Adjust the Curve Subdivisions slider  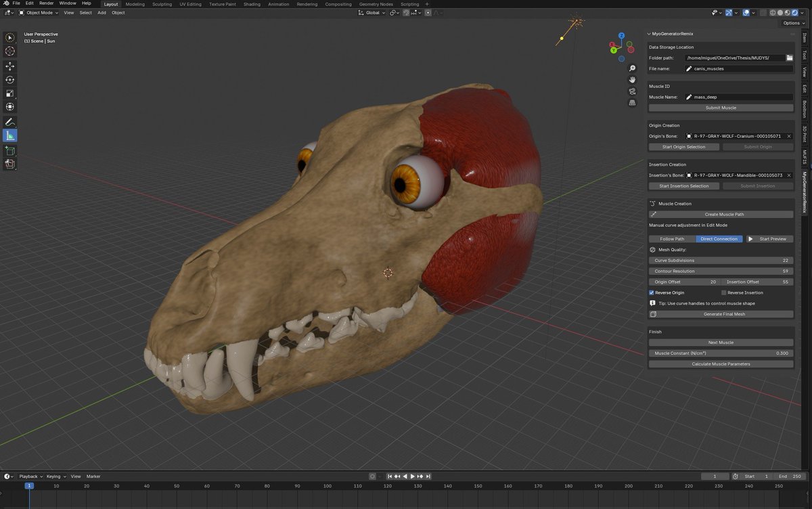(721, 261)
